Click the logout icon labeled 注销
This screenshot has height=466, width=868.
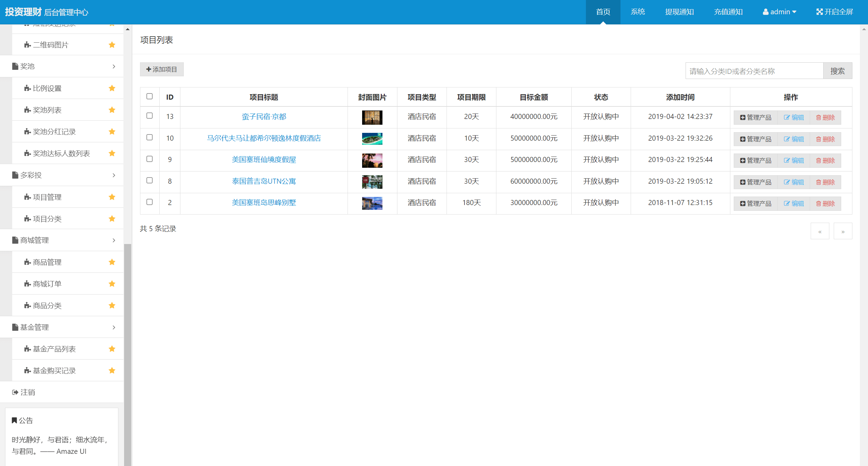tap(15, 392)
